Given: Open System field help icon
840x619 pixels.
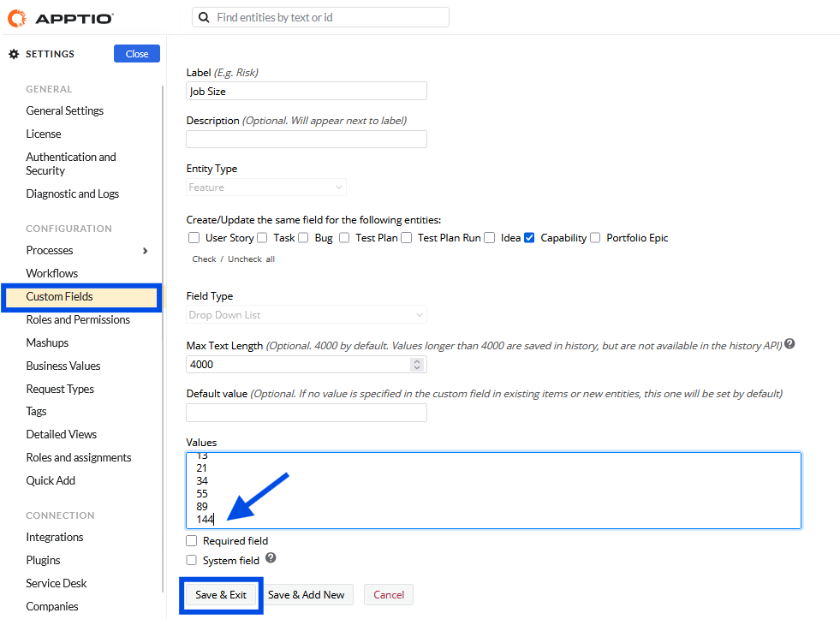Looking at the screenshot, I should pos(271,558).
